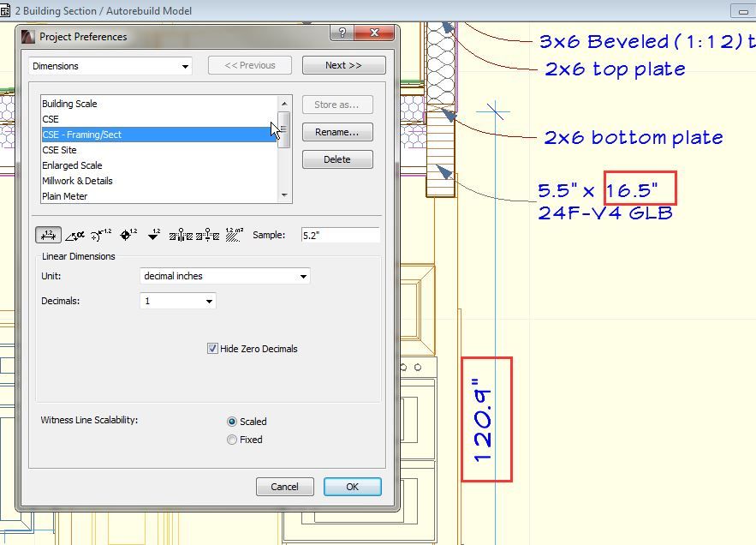This screenshot has width=756, height=545.
Task: Click the Store as button
Action: tap(337, 105)
